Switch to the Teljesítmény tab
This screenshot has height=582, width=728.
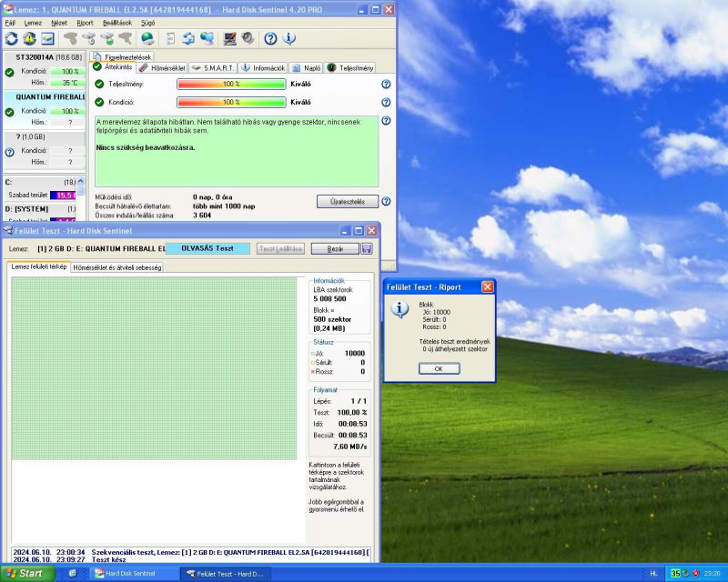[350, 68]
